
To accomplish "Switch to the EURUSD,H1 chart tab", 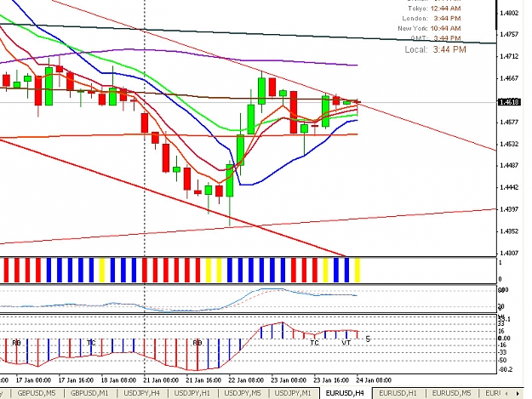I will click(x=398, y=393).
